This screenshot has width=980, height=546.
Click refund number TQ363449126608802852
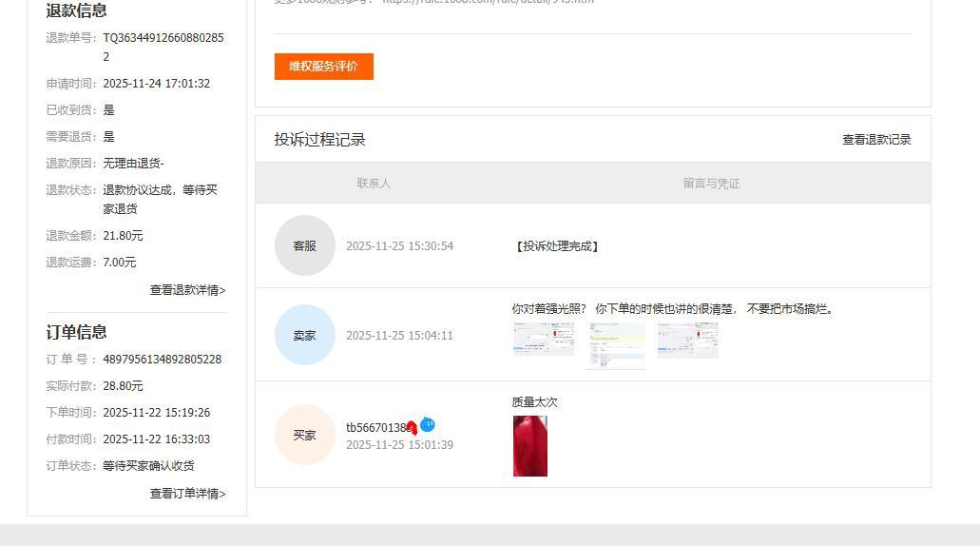[163, 47]
